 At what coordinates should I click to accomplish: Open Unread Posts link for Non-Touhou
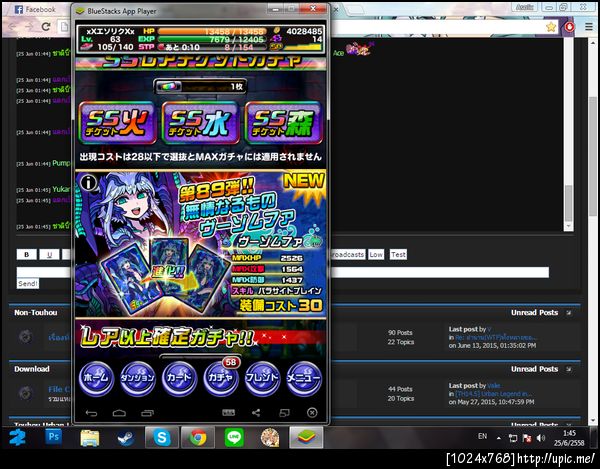click(x=534, y=313)
